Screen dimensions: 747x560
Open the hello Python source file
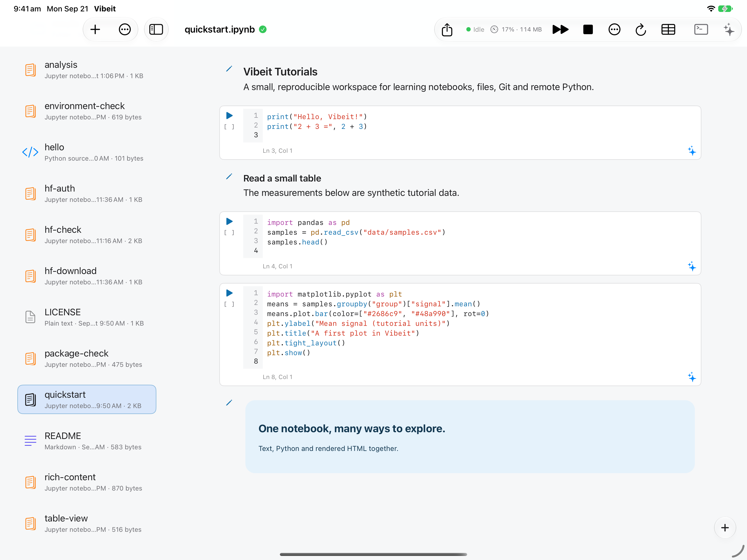tap(87, 152)
